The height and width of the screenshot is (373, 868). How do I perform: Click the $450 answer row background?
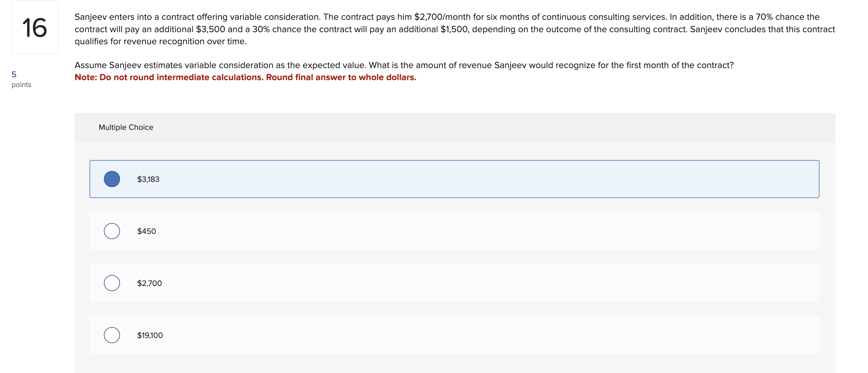404,231
